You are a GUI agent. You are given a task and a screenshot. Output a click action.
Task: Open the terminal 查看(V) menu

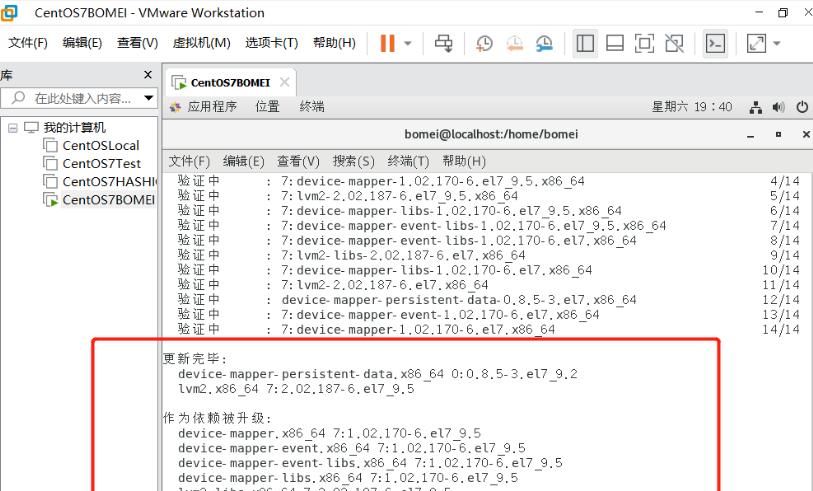point(298,162)
